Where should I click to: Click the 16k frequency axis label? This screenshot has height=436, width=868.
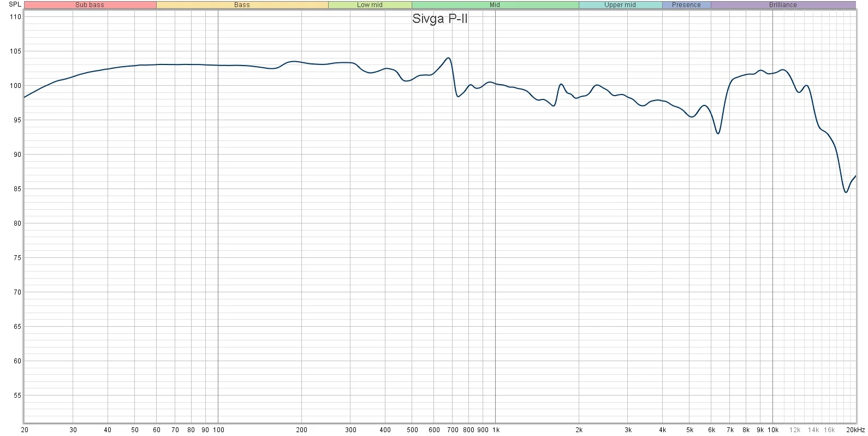point(829,430)
